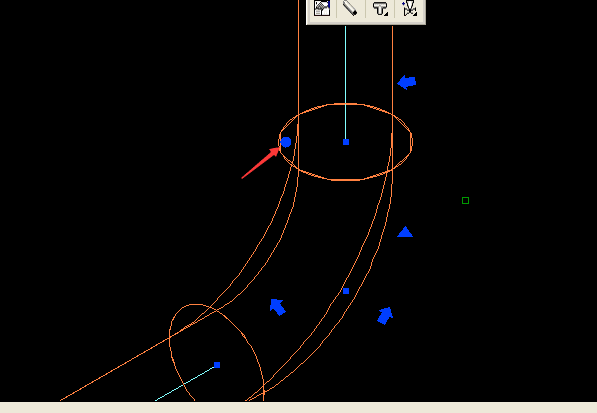Click the small green square marker
Viewport: 597px width, 413px height.
[465, 201]
